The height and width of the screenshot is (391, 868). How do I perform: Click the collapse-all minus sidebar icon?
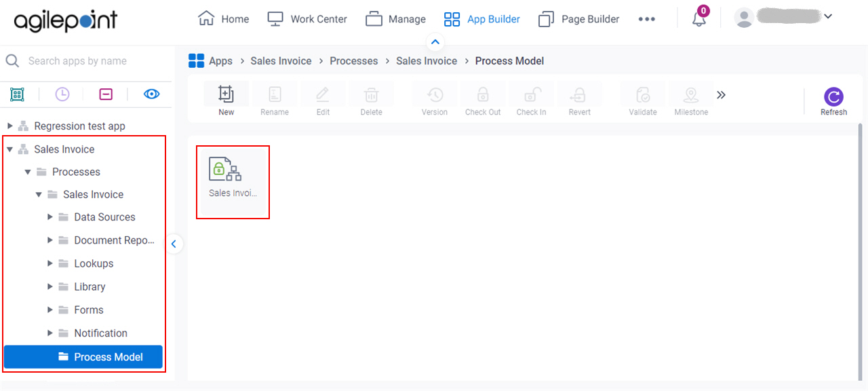coord(106,94)
